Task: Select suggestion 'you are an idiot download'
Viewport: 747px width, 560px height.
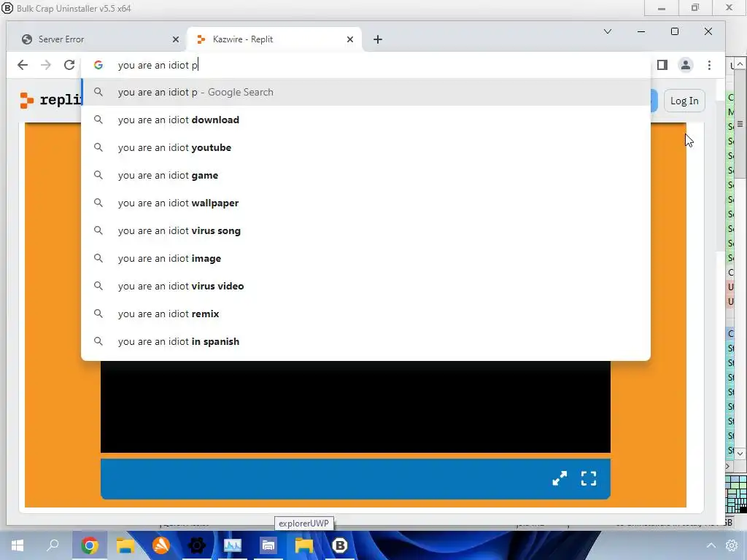Action: pyautogui.click(x=366, y=120)
